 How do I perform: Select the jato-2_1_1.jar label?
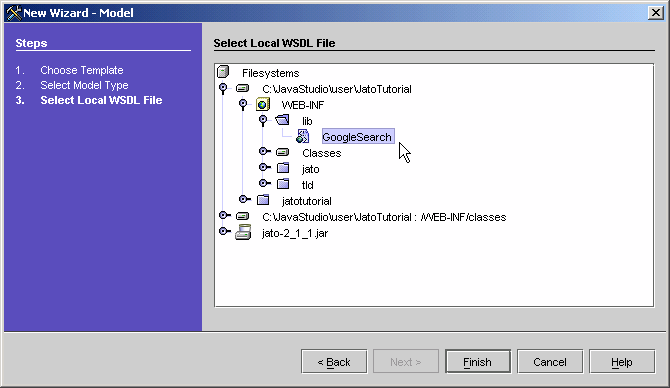coord(295,233)
